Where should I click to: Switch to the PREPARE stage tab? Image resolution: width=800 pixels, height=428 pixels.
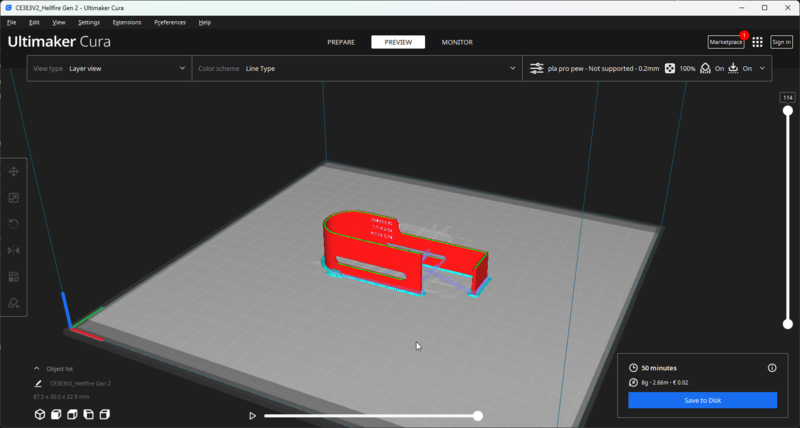click(x=341, y=42)
